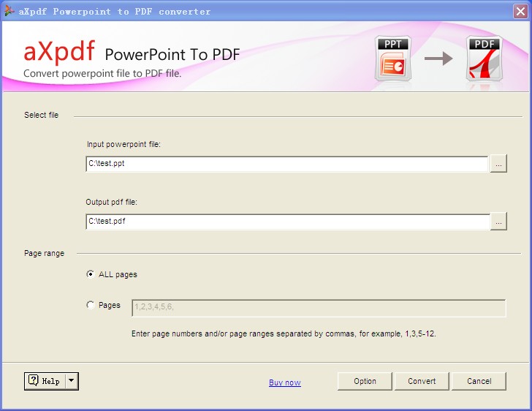Viewport: 532px width, 411px height.
Task: Click the 'Select file' section label
Action: (41, 115)
